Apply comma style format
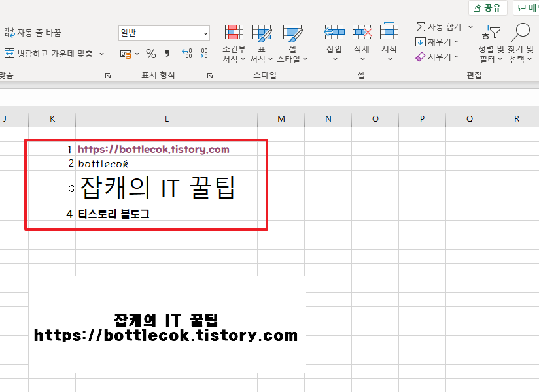Image resolution: width=539 pixels, height=392 pixels. 167,54
